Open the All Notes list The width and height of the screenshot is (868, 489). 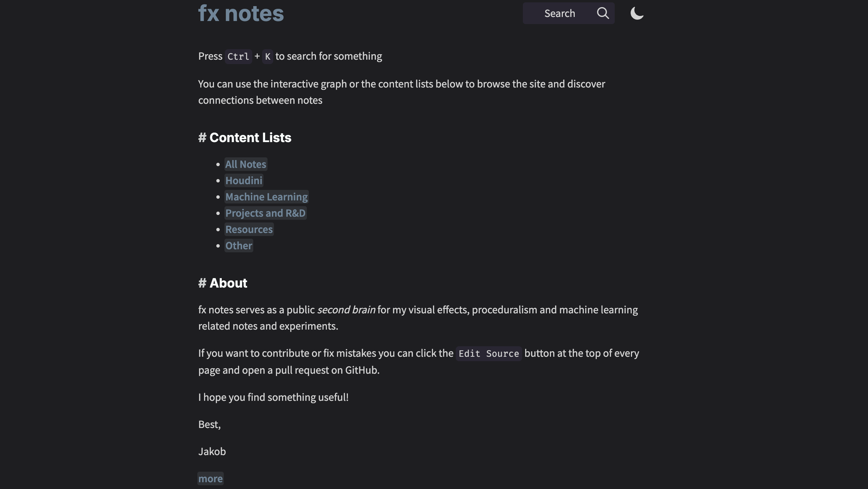(246, 164)
